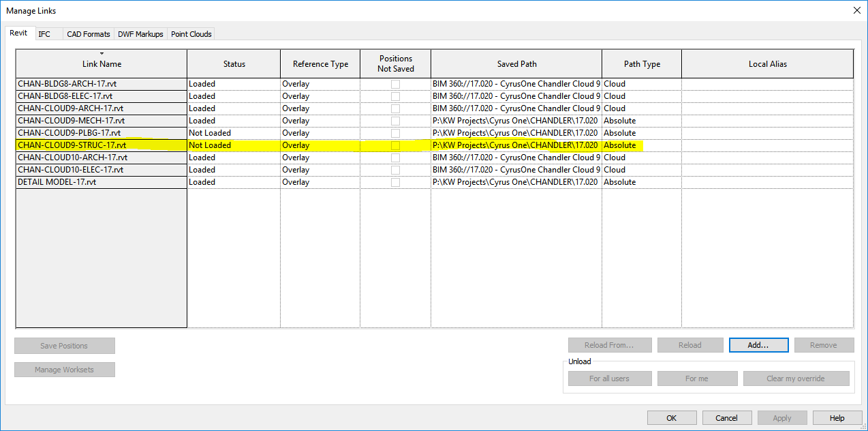868x431 pixels.
Task: Select link CHAN-CLOUD9-ARCH-17.rvt
Action: (x=102, y=108)
